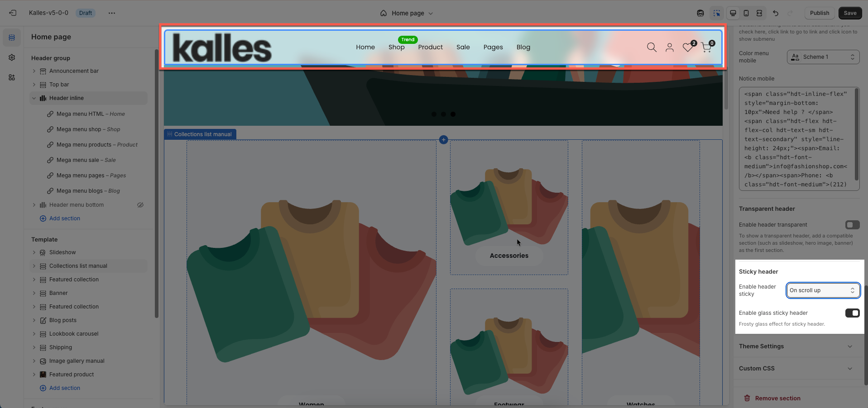Image resolution: width=868 pixels, height=408 pixels.
Task: Click the Notice mobile HTML text area
Action: pos(799,139)
